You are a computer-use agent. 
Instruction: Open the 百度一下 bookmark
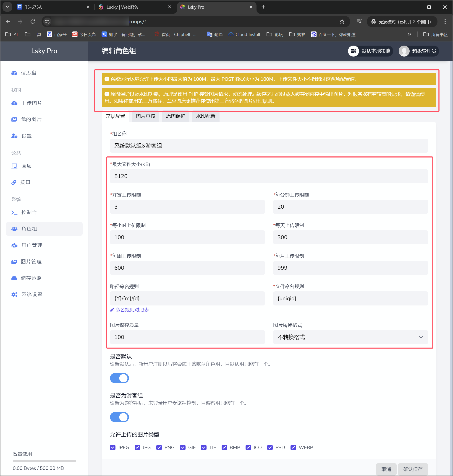(x=333, y=34)
